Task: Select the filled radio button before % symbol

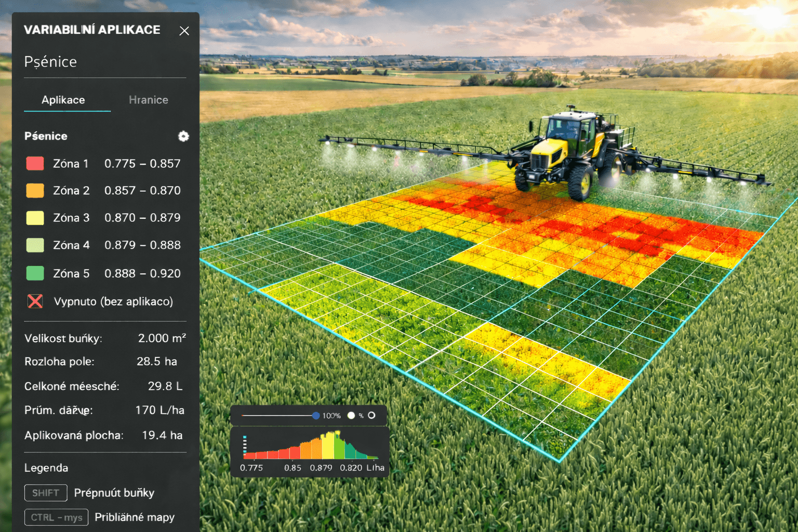Action: (x=351, y=416)
